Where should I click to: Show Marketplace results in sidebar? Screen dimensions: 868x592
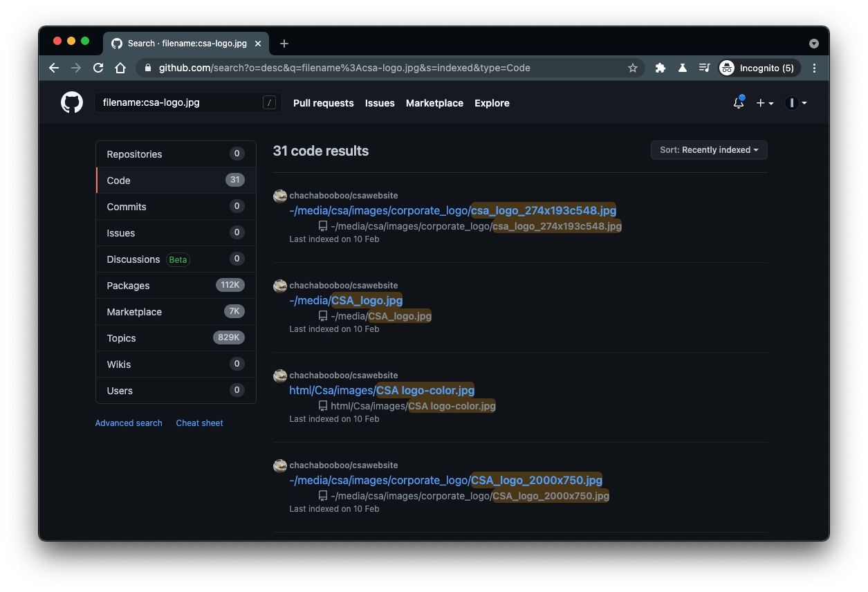(x=176, y=312)
